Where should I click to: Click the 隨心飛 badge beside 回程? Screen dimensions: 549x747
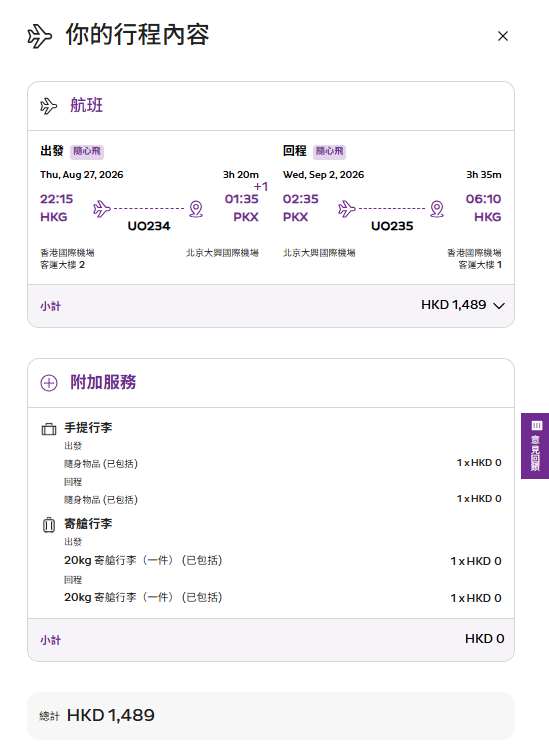click(329, 151)
